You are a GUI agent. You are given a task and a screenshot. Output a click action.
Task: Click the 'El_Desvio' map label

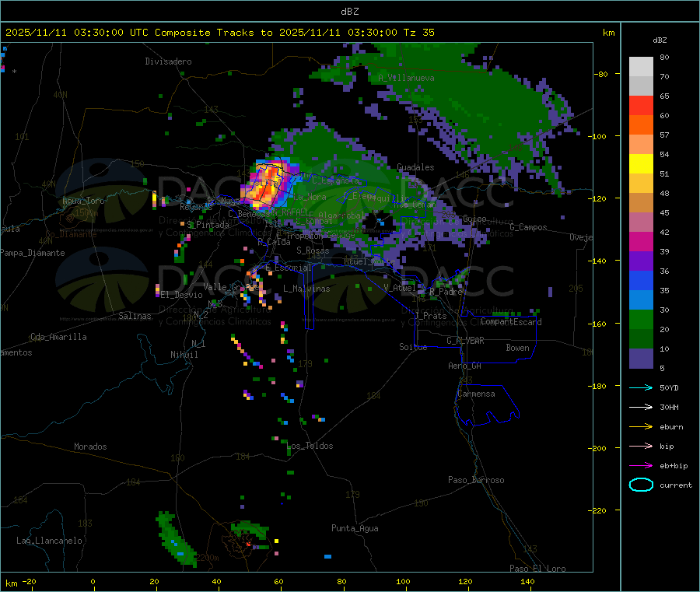[x=182, y=295]
